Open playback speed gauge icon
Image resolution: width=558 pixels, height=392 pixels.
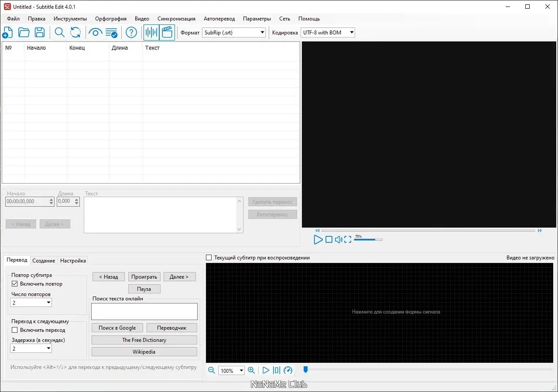point(288,370)
